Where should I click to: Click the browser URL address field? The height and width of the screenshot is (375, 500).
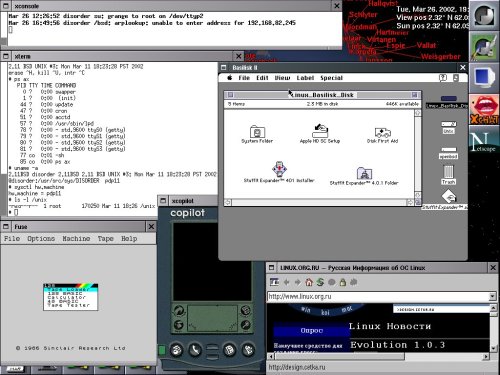[x=378, y=296]
